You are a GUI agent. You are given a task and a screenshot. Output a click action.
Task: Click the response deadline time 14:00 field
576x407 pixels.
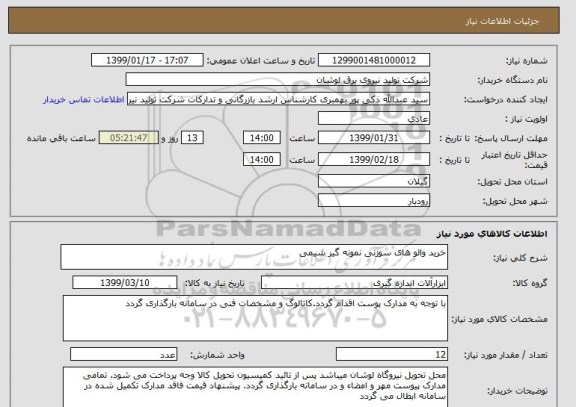point(262,138)
